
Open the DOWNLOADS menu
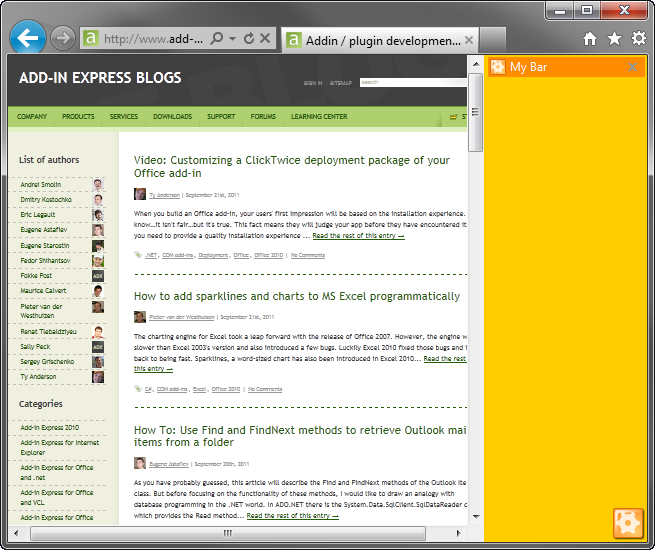[173, 117]
